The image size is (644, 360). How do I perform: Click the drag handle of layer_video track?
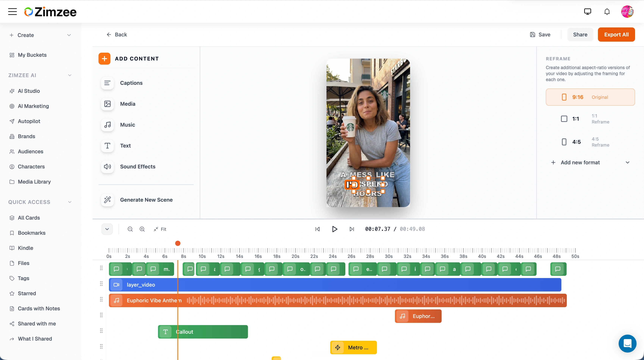coord(101,284)
